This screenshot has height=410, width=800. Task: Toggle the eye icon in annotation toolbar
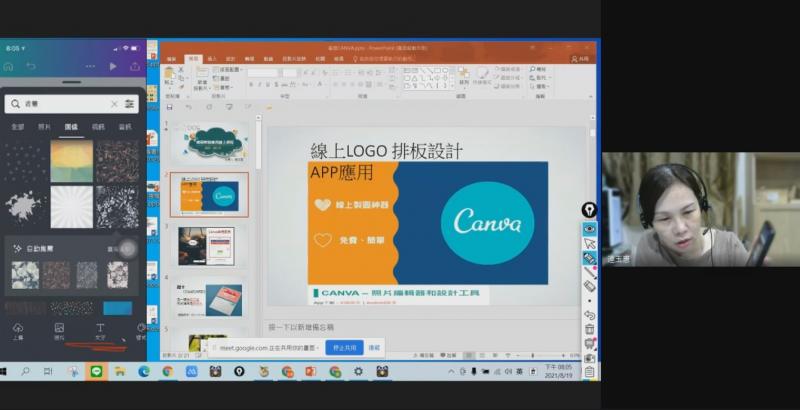589,229
